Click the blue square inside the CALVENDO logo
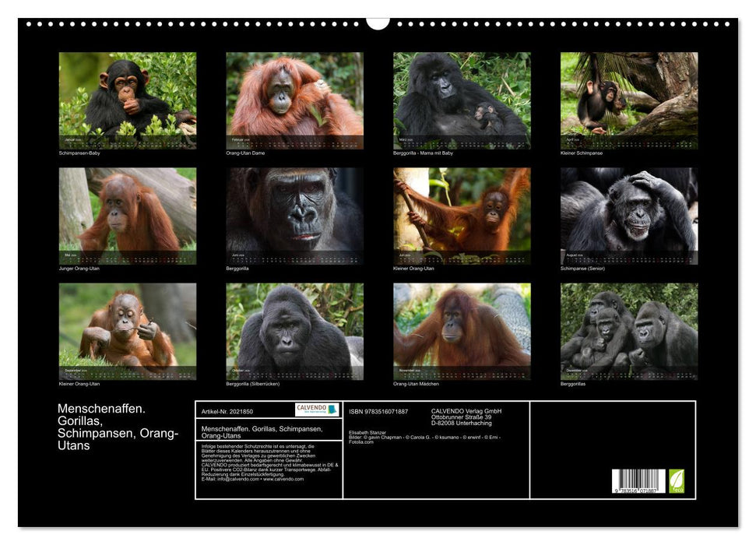The image size is (756, 545). (x=332, y=410)
